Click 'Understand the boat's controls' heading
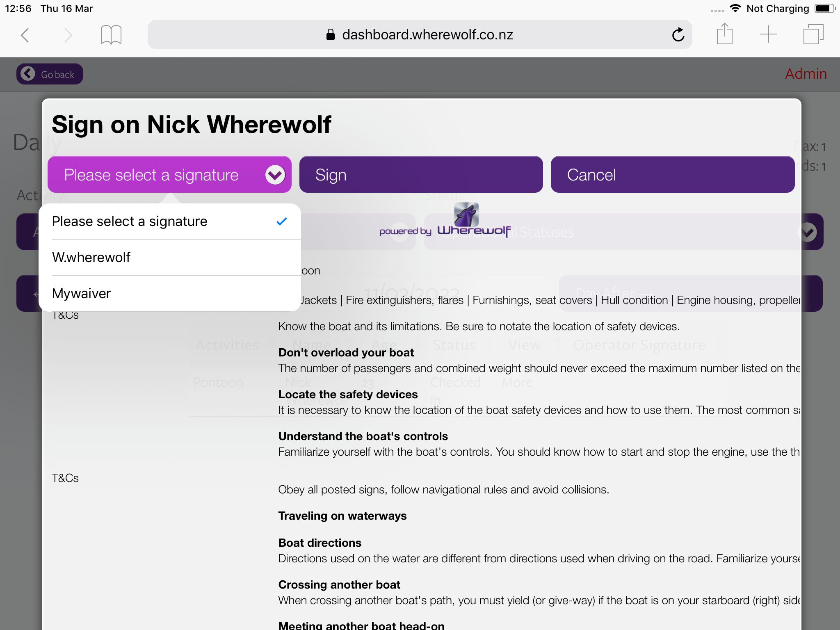This screenshot has width=840, height=630. tap(363, 436)
